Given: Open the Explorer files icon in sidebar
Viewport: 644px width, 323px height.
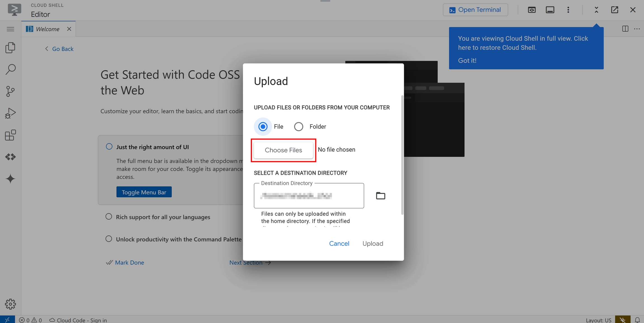Looking at the screenshot, I should pyautogui.click(x=10, y=48).
